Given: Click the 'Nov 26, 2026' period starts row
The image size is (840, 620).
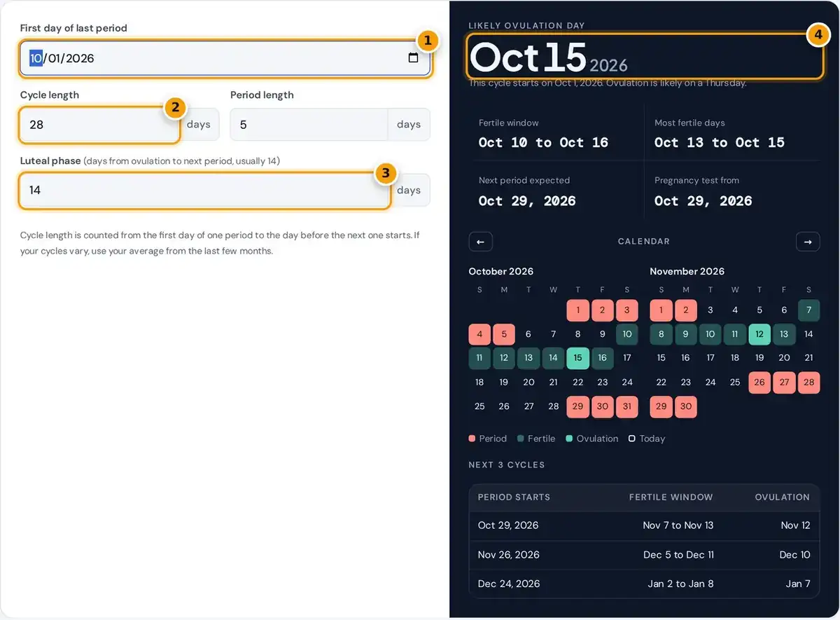Looking at the screenshot, I should [x=644, y=555].
